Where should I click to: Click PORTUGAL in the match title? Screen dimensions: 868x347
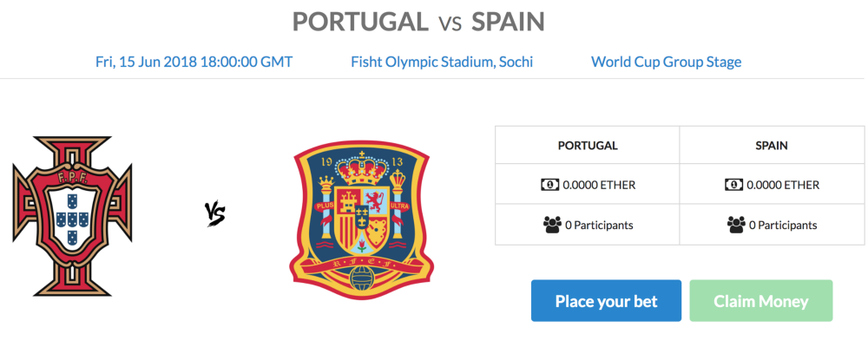coord(359,21)
